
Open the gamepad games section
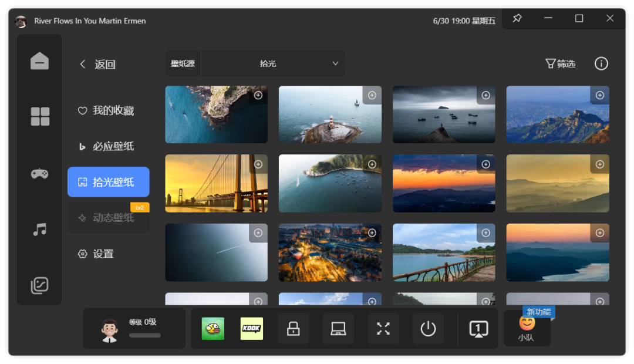tap(39, 174)
